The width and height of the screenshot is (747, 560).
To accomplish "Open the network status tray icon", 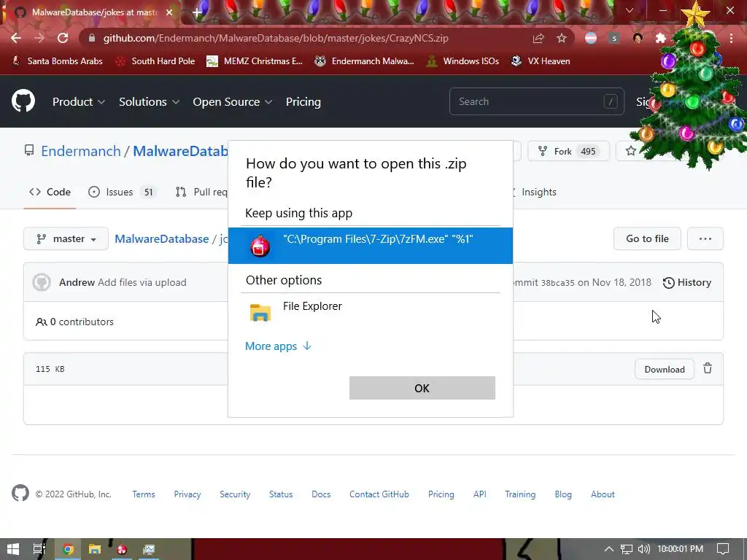I will click(x=627, y=549).
